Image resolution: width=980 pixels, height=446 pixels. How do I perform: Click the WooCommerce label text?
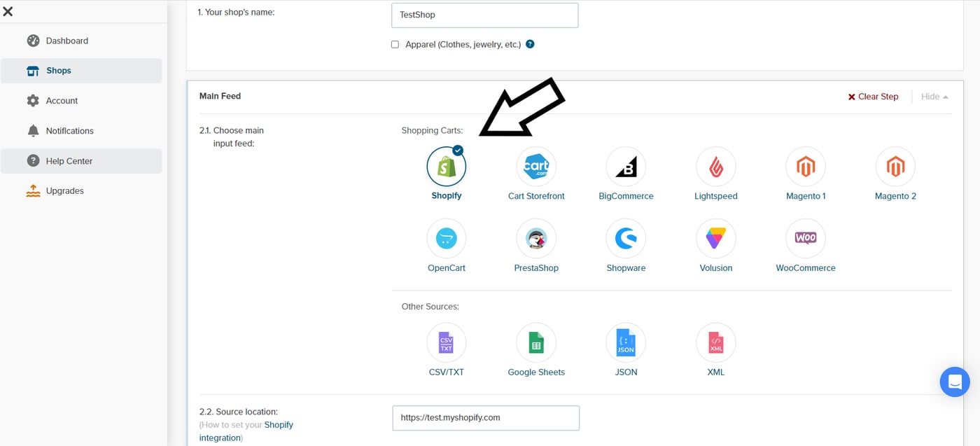[806, 268]
